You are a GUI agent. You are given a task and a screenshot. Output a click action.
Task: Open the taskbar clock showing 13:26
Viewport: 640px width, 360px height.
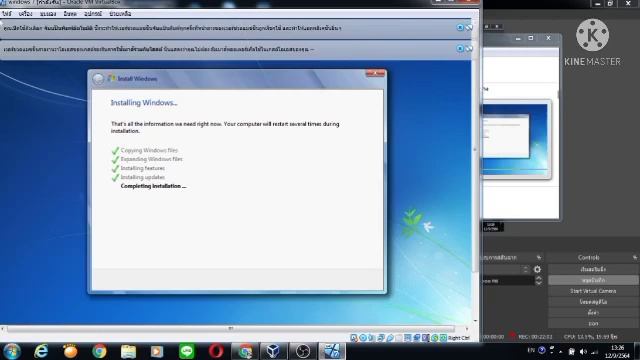[x=617, y=351]
